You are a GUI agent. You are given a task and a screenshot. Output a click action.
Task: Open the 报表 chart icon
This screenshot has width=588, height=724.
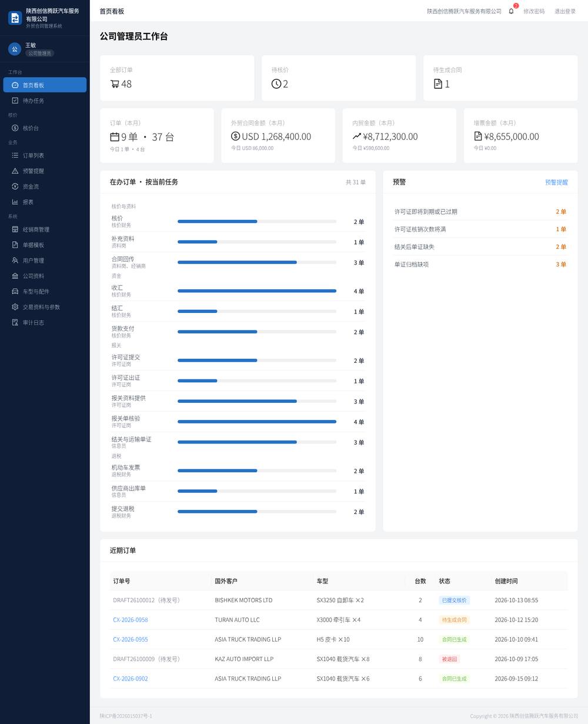pos(15,202)
